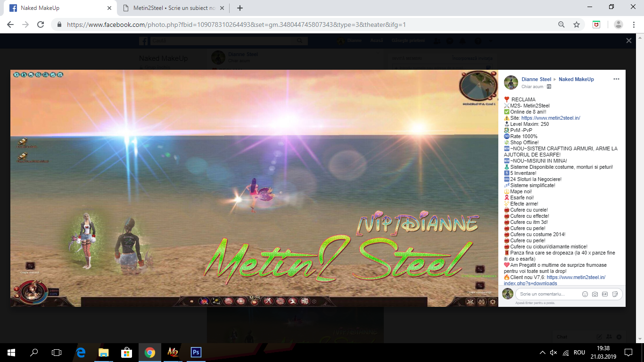Close the Metin2Steel tab
644x362 pixels.
[x=222, y=8]
